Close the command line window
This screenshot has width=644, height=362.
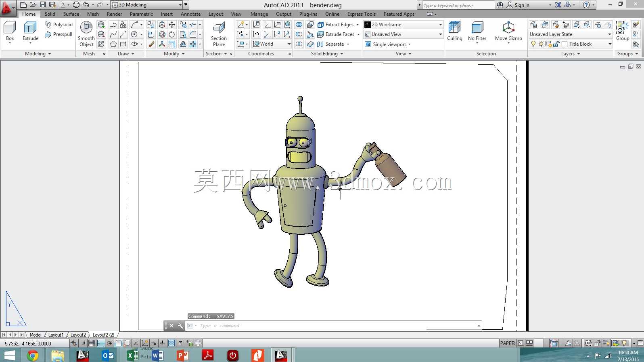tap(171, 326)
